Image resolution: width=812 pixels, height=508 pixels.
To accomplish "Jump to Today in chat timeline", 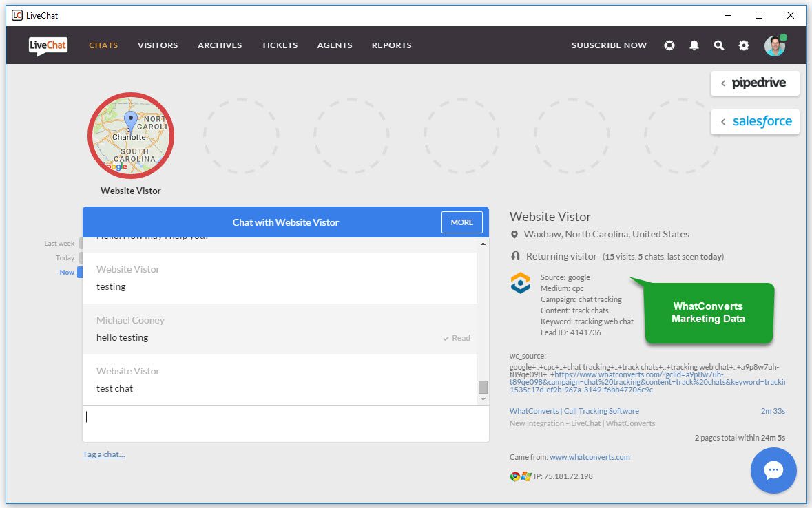I will coord(65,258).
